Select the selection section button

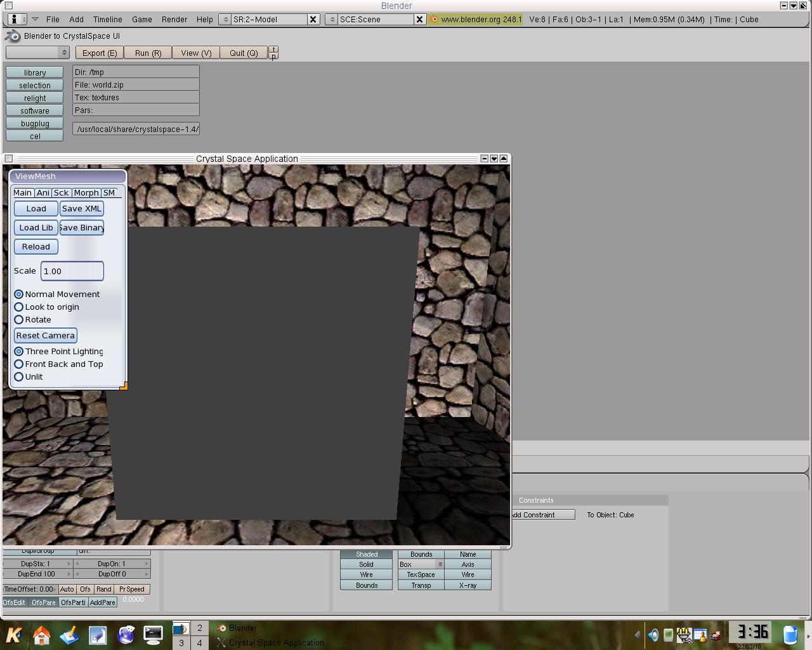pyautogui.click(x=35, y=85)
